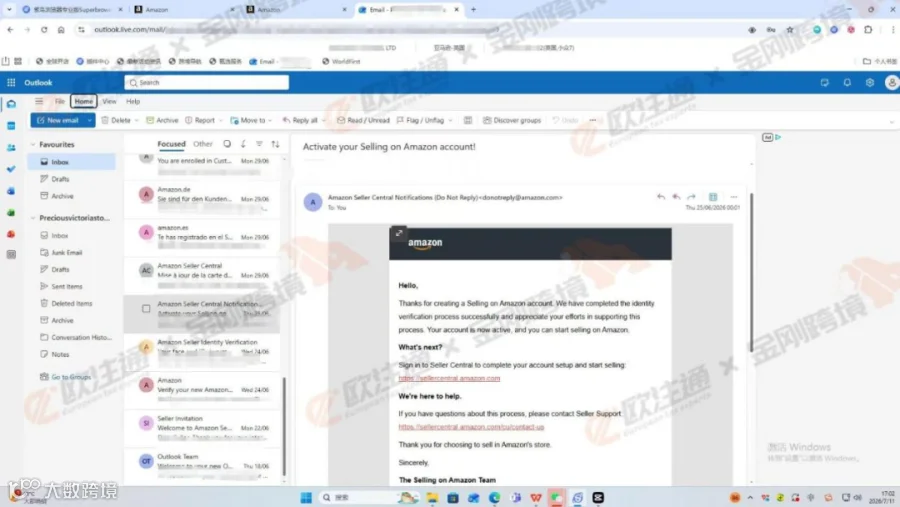Image resolution: width=900 pixels, height=507 pixels.
Task: Open Junk Email folder
Action: 67,253
